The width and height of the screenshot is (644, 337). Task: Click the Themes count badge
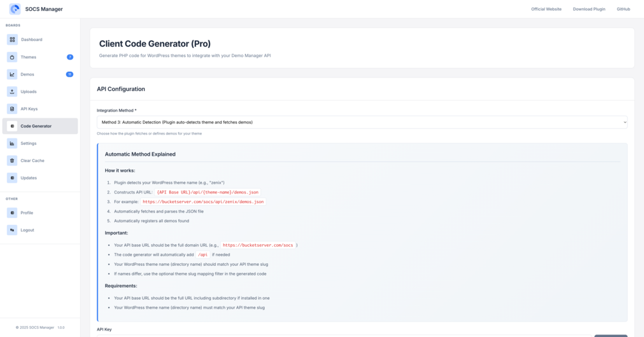(70, 57)
